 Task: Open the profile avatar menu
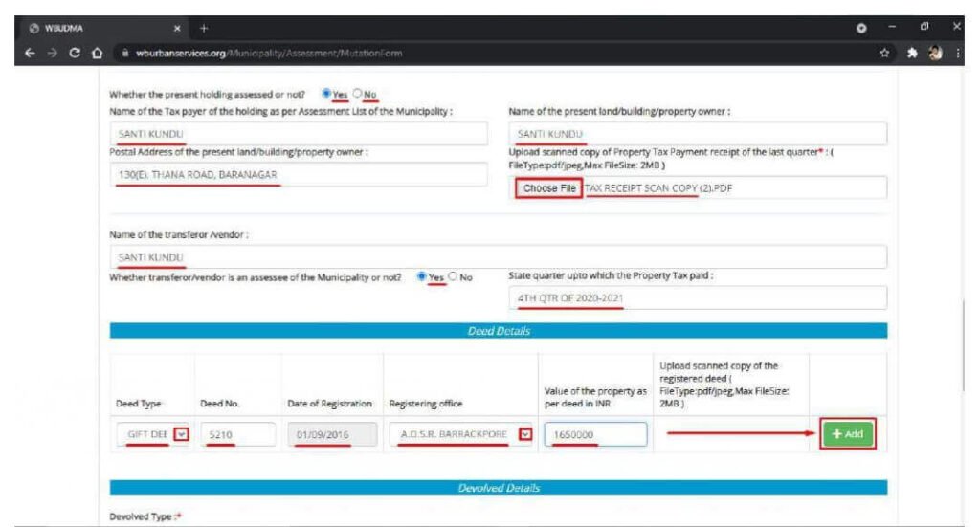coord(935,53)
